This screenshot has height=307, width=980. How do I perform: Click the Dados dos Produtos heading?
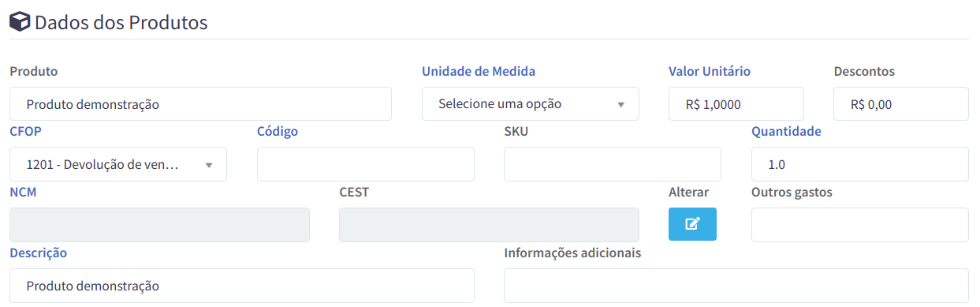121,22
